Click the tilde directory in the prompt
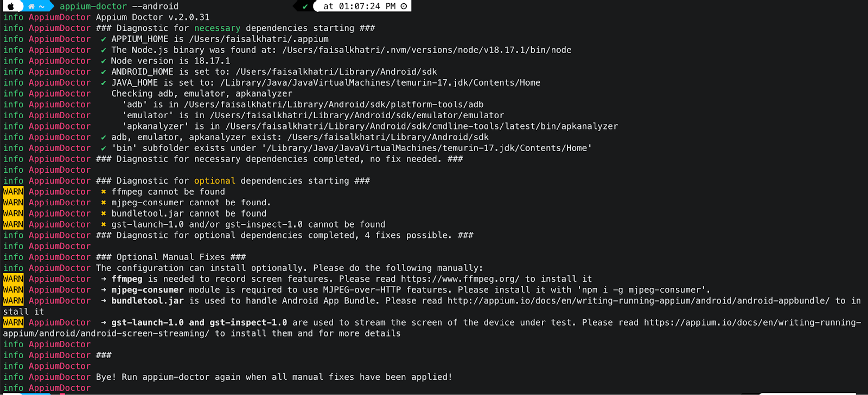This screenshot has width=868, height=395. (x=42, y=7)
